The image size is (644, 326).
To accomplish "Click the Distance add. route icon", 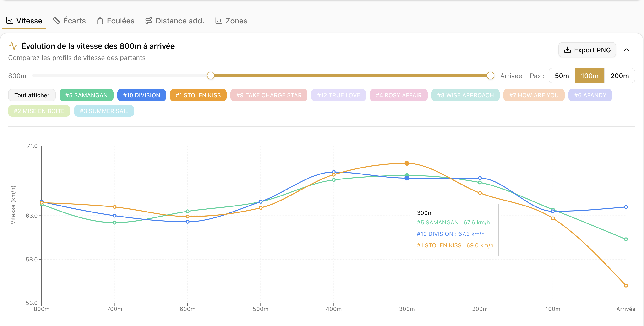I will pos(149,21).
